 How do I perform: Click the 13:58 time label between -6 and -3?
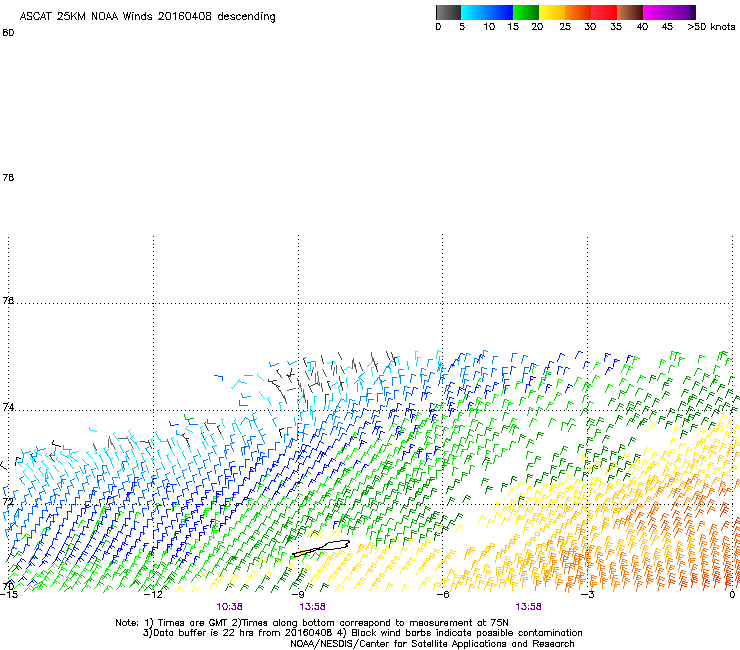point(528,607)
